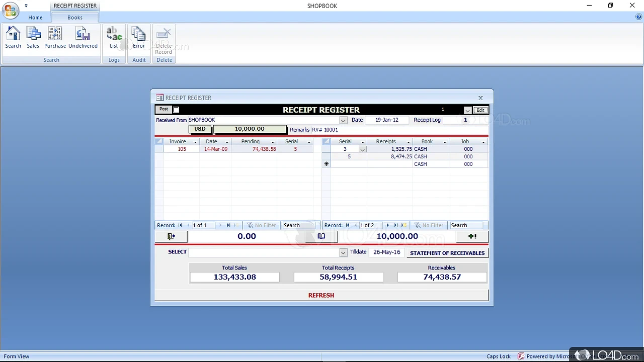Click record number box '1 of 2'
This screenshot has height=362, width=644.
coord(371,225)
